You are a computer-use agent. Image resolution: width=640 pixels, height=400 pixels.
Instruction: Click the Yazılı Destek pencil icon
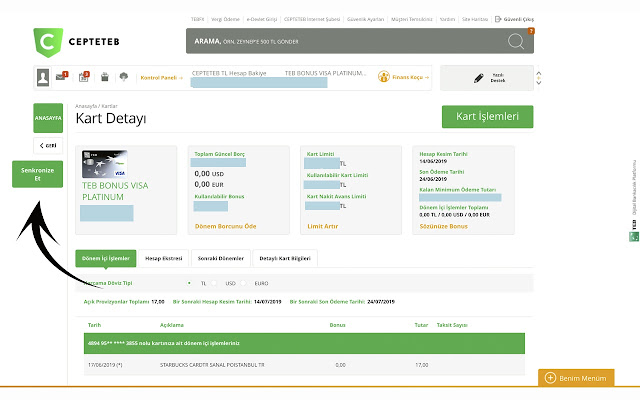pyautogui.click(x=479, y=78)
